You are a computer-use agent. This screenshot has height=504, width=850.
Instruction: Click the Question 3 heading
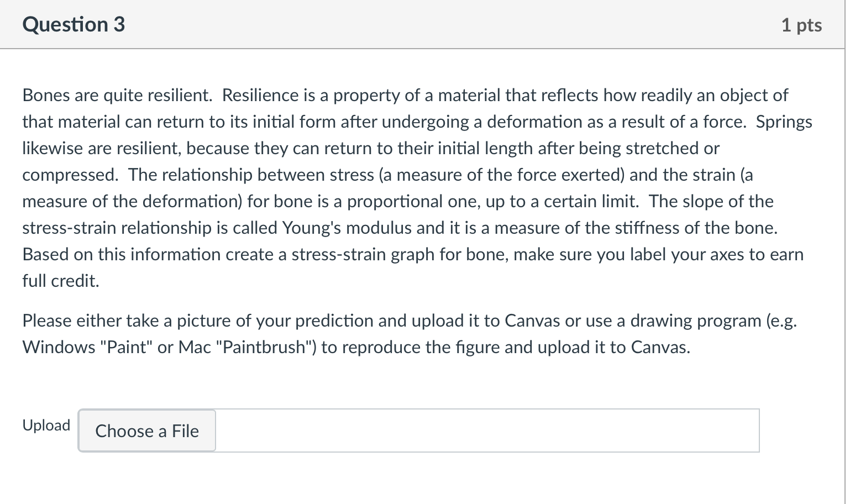click(74, 25)
